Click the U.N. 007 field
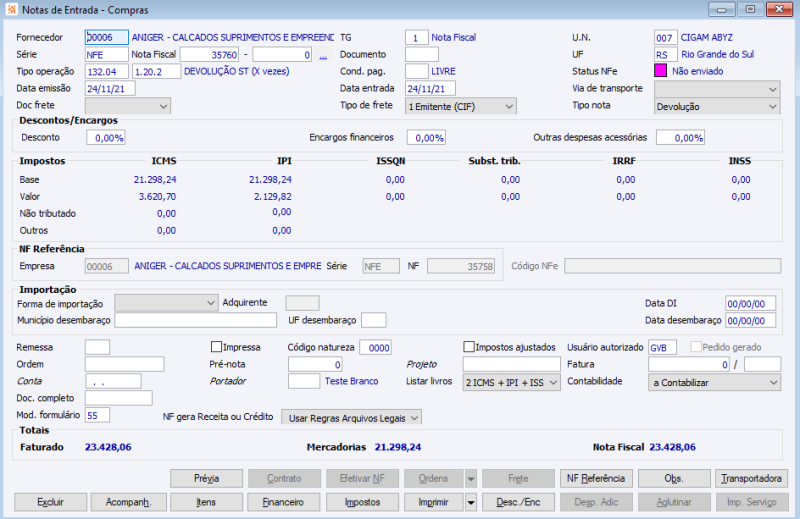The height and width of the screenshot is (519, 800). 665,38
